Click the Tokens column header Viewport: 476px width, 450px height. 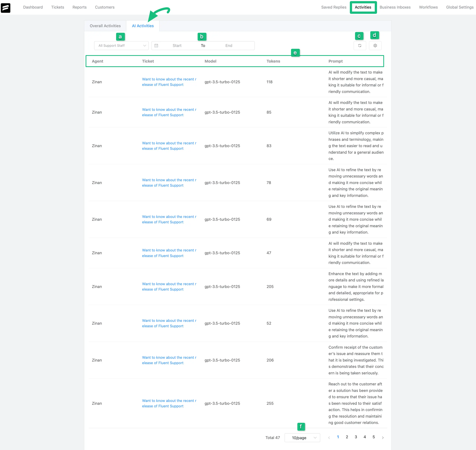pos(273,61)
